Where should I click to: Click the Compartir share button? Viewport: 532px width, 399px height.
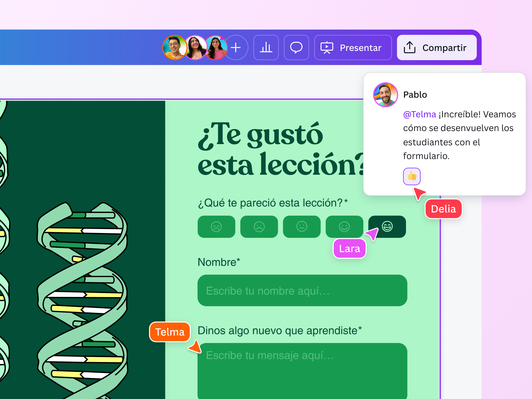pos(437,48)
